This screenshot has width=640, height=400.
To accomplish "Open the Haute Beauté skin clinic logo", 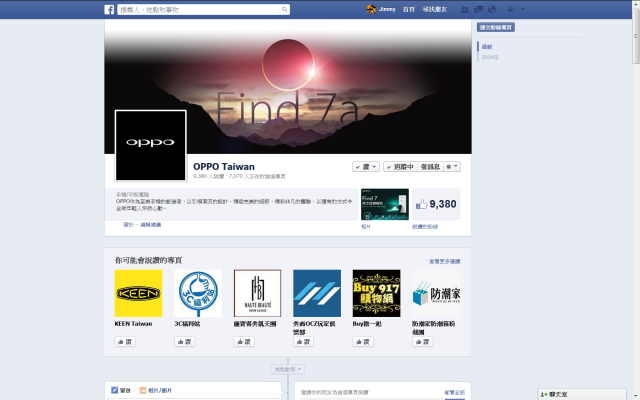I will pyautogui.click(x=258, y=293).
